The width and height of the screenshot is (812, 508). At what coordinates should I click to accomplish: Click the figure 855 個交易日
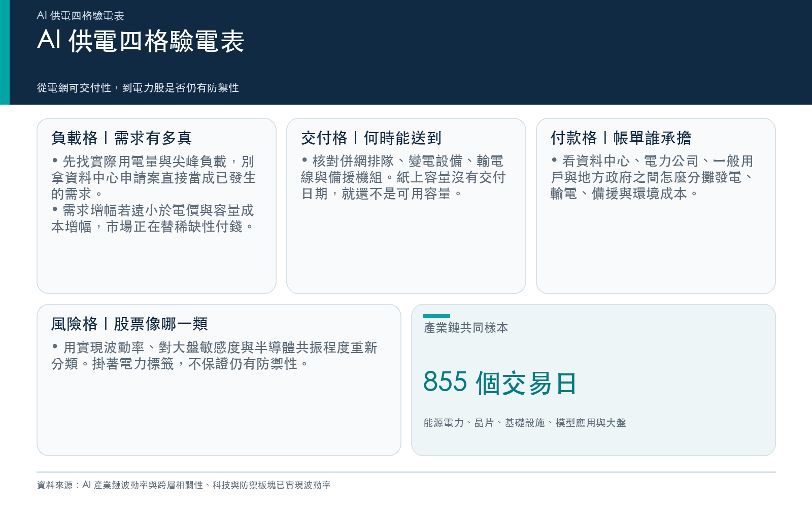[500, 383]
